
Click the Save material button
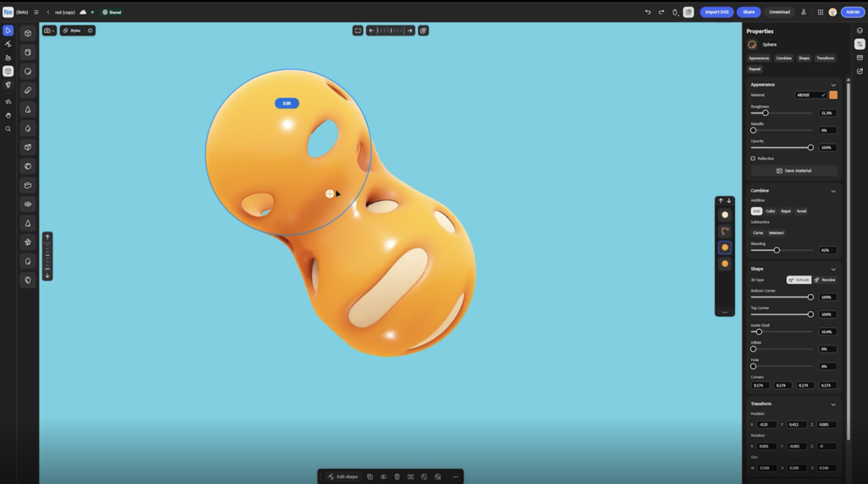click(x=793, y=170)
